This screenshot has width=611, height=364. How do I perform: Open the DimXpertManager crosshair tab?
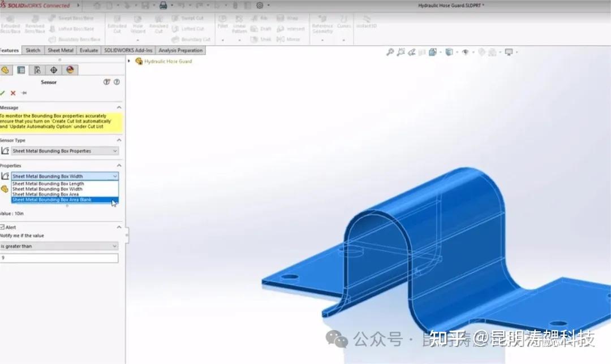pos(54,70)
